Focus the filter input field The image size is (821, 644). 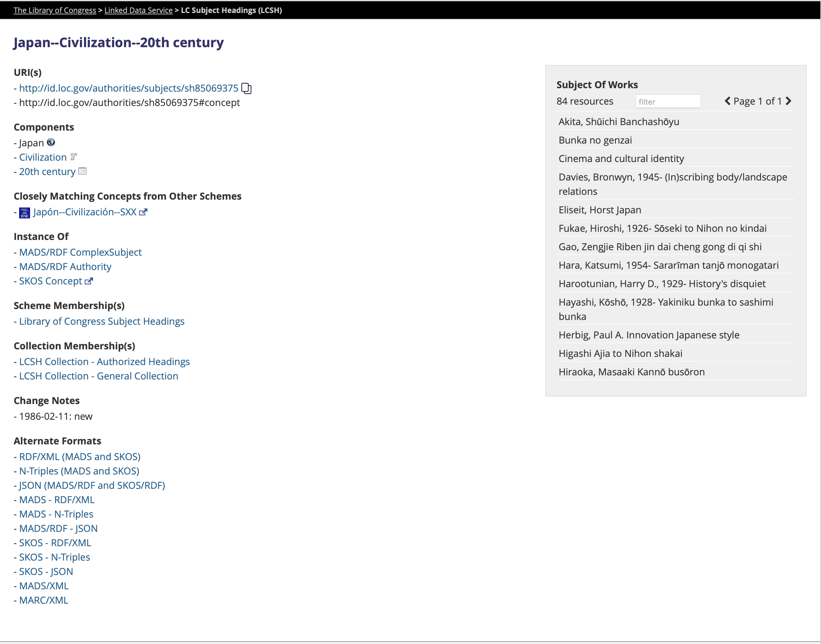pos(668,102)
